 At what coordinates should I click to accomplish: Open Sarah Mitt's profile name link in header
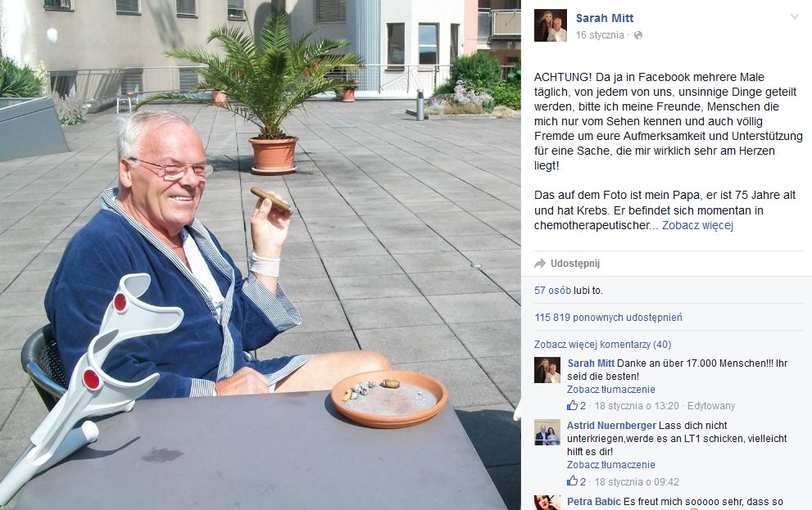tap(605, 18)
